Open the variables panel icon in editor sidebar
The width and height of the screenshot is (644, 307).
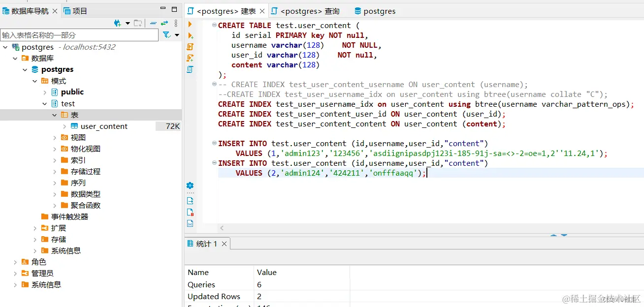click(x=190, y=223)
